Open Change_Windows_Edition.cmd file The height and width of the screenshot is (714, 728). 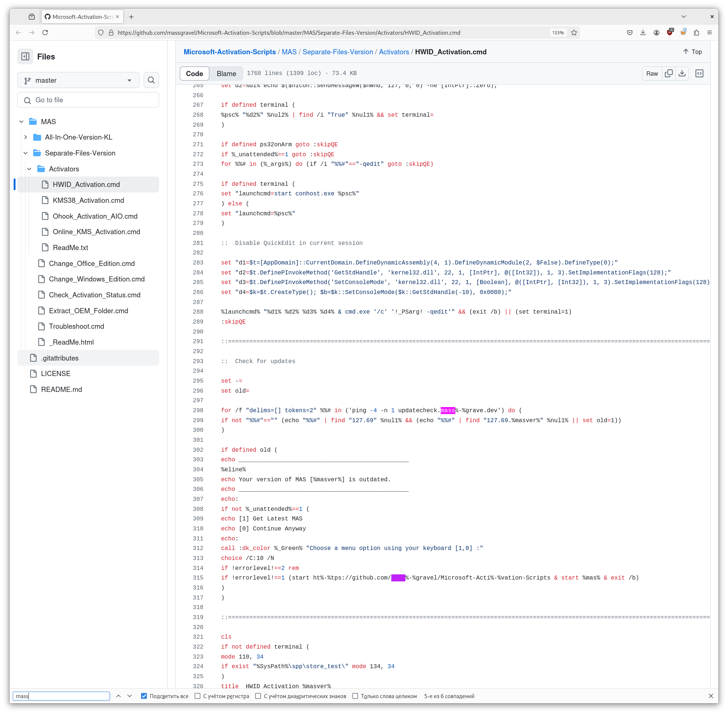(97, 279)
